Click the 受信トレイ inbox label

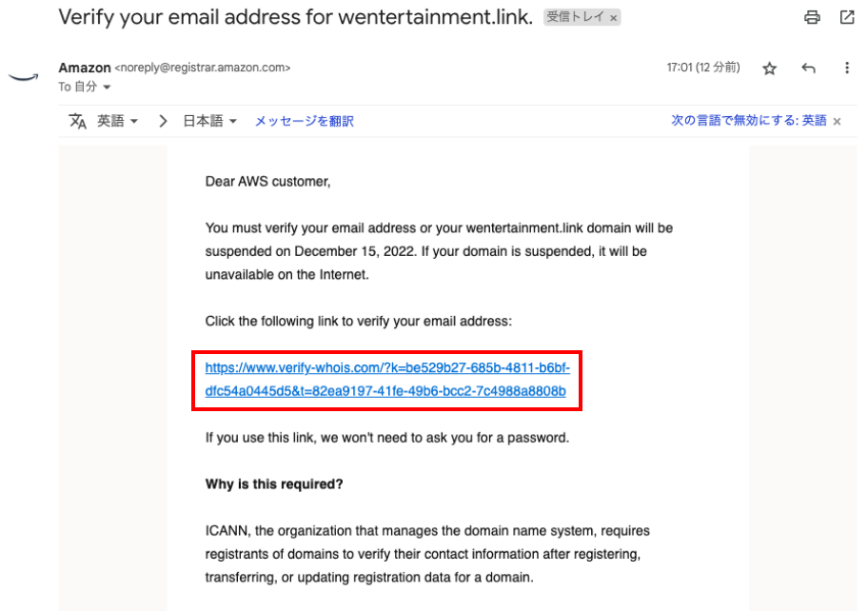tap(575, 18)
